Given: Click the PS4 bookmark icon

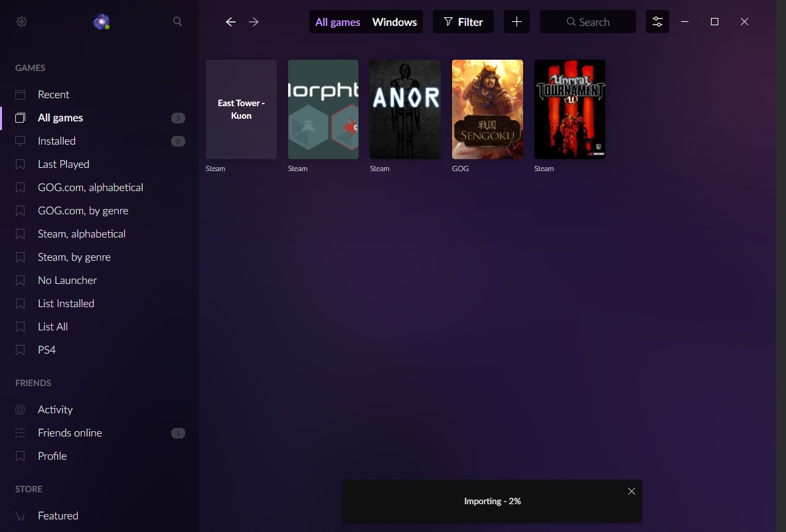Looking at the screenshot, I should 20,350.
